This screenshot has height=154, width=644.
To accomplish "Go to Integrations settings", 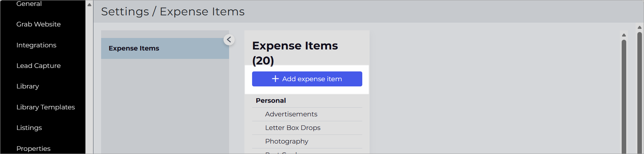I will tap(36, 45).
